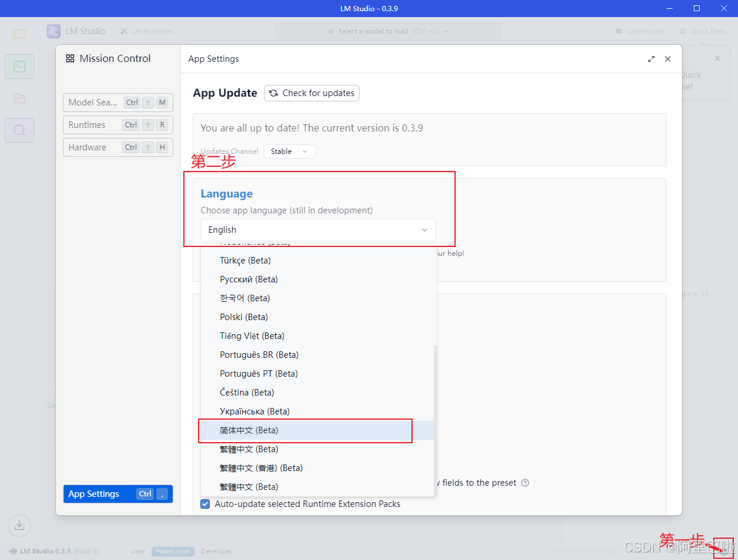Viewport: 738px width, 560px height.
Task: Open the Community Discord link
Action: tap(640, 31)
